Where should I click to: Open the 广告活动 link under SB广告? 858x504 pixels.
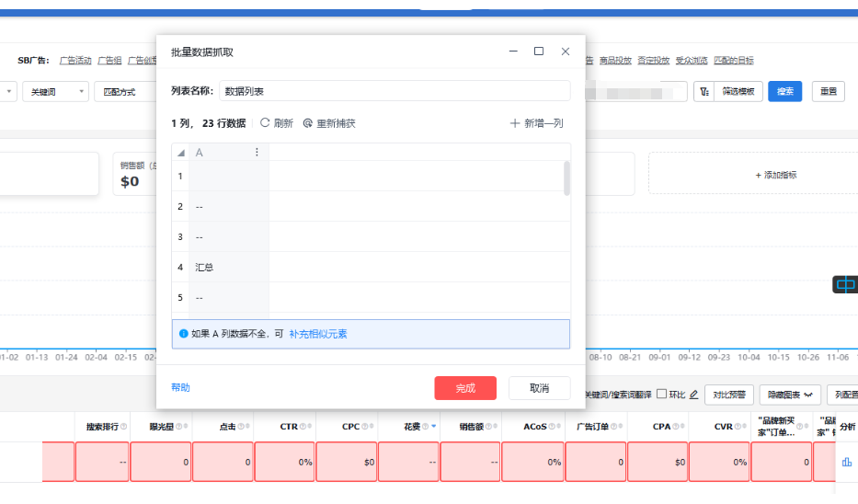point(75,60)
